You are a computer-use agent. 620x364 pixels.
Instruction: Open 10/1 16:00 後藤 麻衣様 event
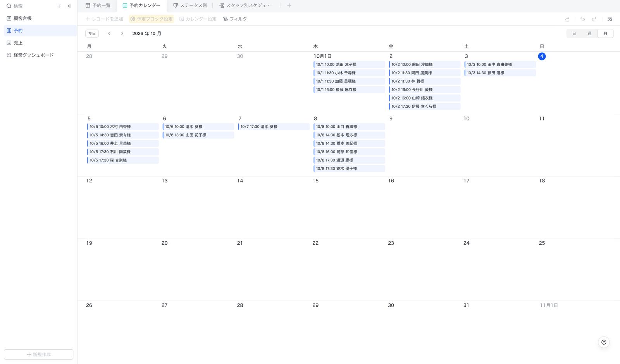[x=349, y=90]
